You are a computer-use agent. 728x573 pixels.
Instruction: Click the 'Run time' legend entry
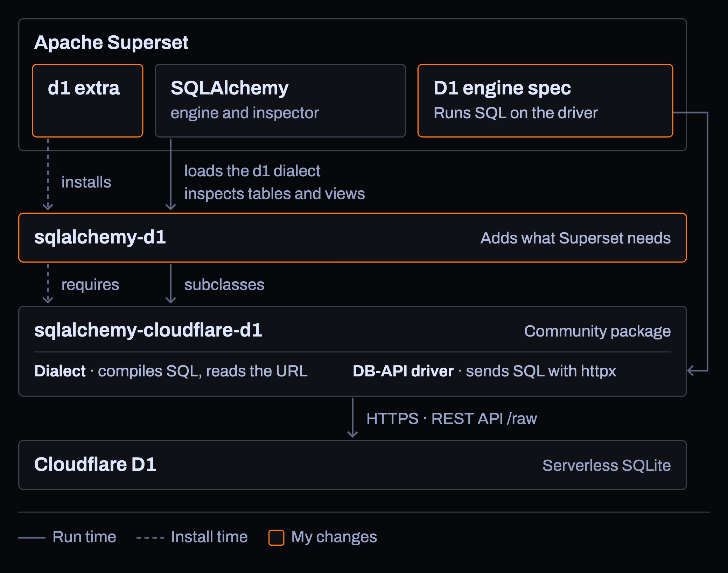pos(67,537)
